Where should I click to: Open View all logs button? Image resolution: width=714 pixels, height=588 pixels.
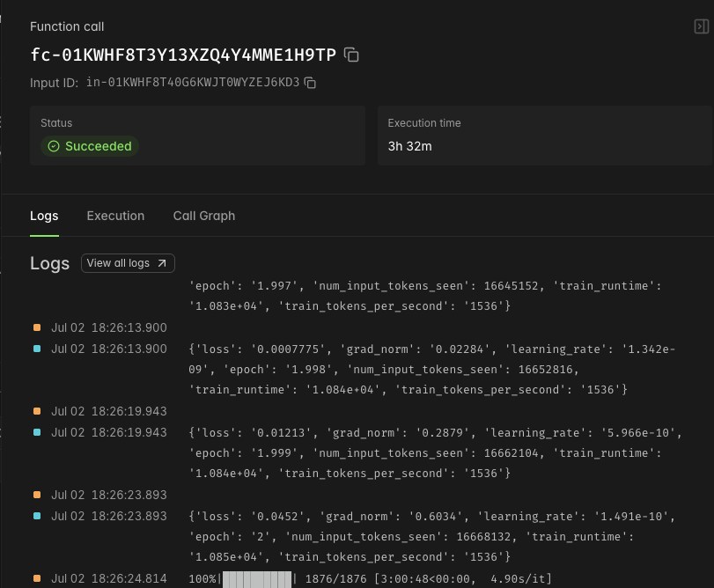128,263
